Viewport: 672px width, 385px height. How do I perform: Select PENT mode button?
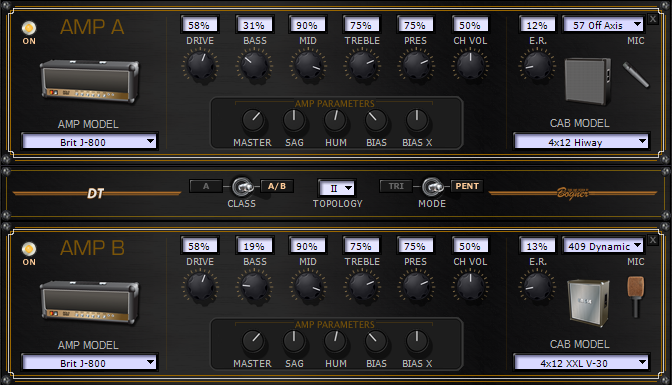point(467,186)
